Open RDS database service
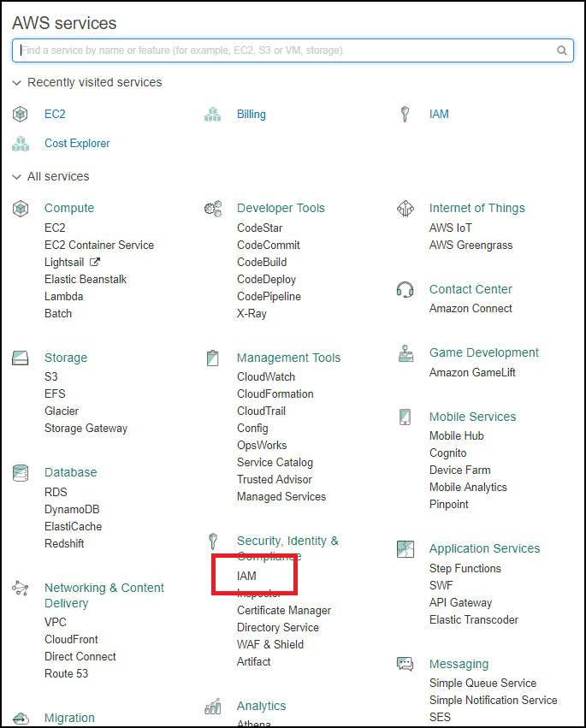The height and width of the screenshot is (728, 586). point(56,492)
